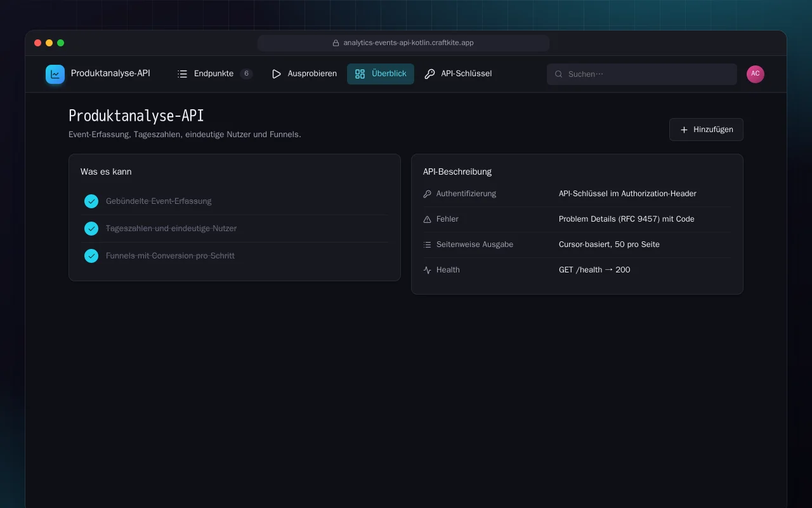Click the Authentifizierung row label
The width and height of the screenshot is (812, 508).
pyautogui.click(x=466, y=194)
